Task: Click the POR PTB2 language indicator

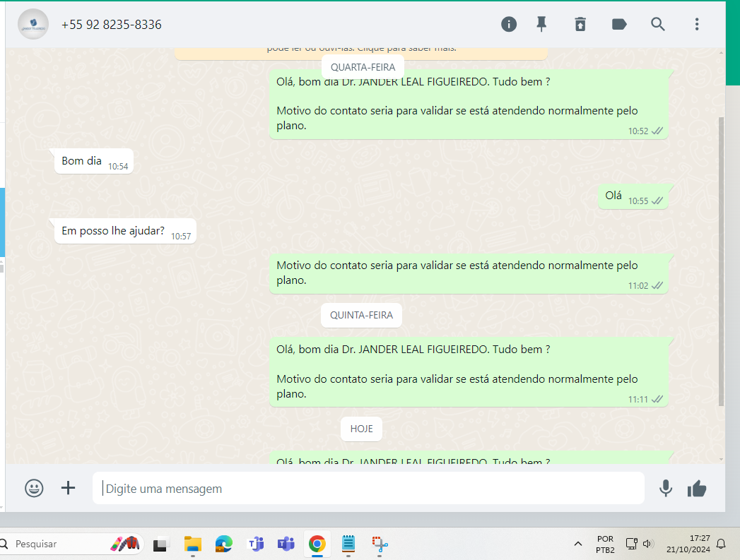Action: click(x=605, y=544)
